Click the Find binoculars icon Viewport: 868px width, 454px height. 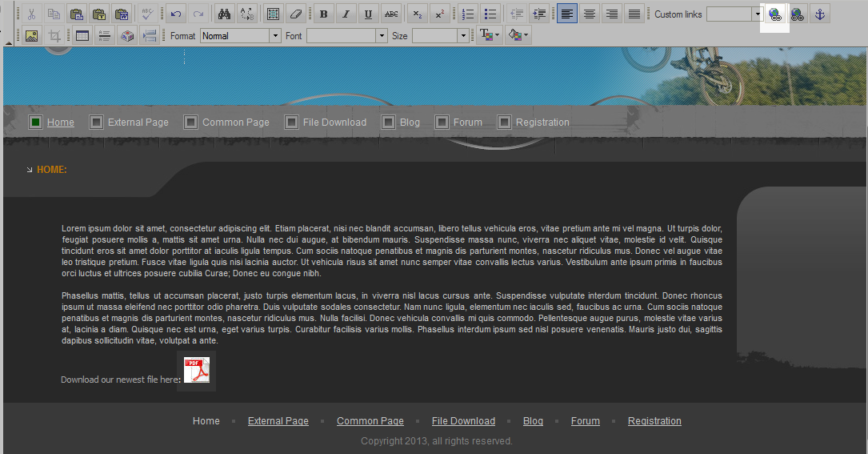225,14
